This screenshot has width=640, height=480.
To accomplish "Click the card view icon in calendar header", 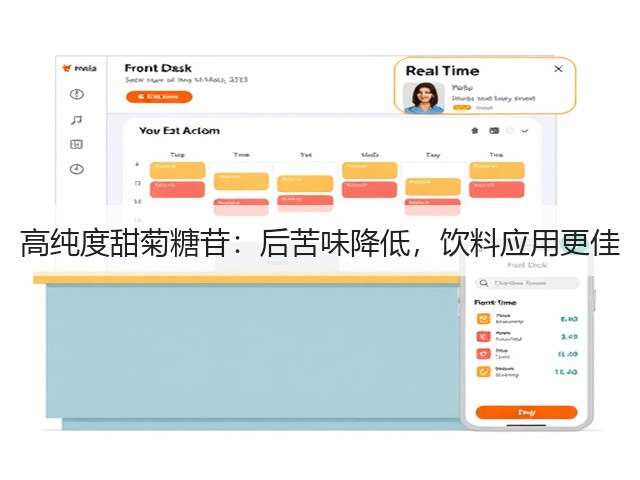I will coord(494,131).
